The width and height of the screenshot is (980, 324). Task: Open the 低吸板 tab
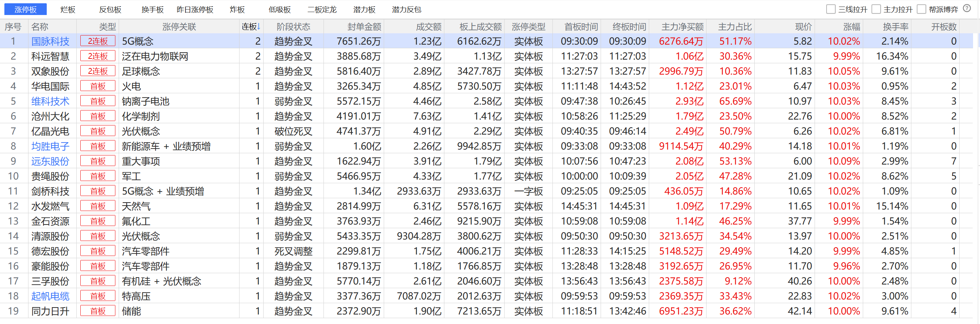point(279,9)
